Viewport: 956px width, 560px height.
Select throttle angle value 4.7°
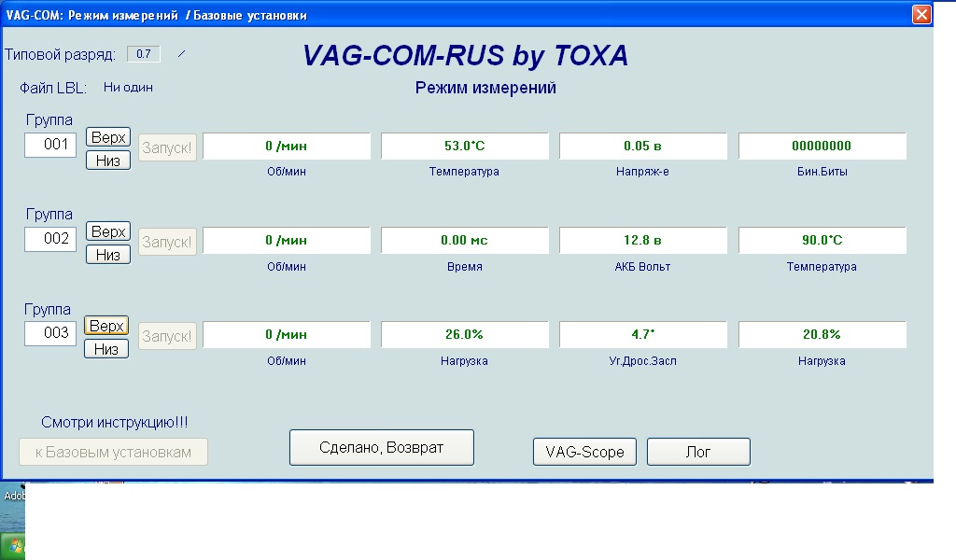click(x=642, y=334)
